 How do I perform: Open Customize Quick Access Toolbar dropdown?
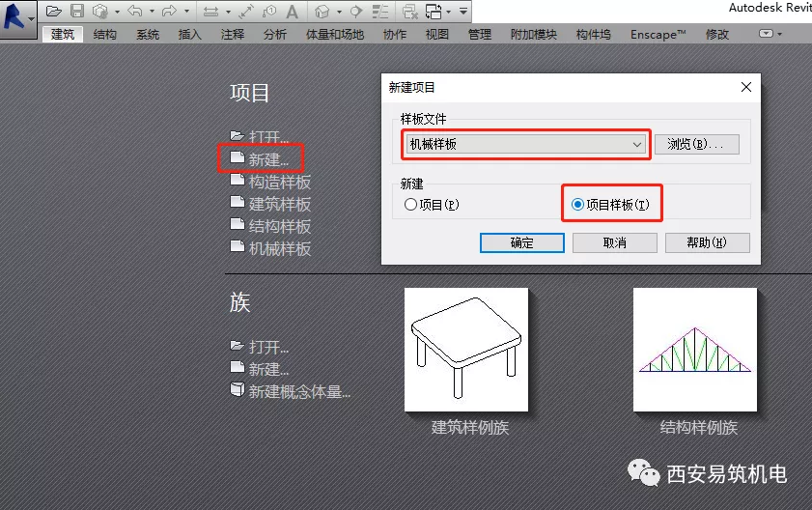(463, 11)
